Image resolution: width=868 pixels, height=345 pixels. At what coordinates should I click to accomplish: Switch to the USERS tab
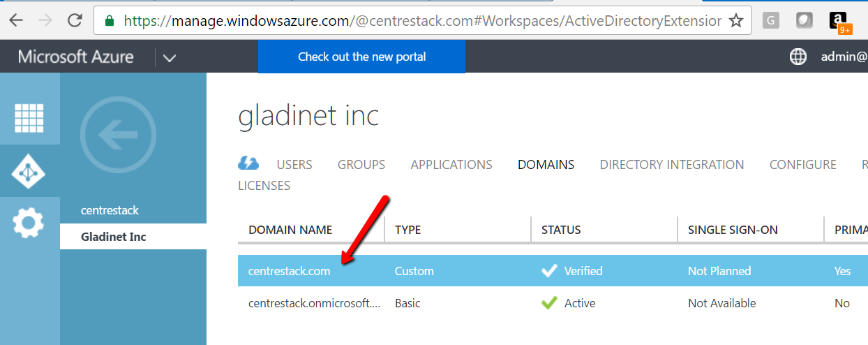294,165
